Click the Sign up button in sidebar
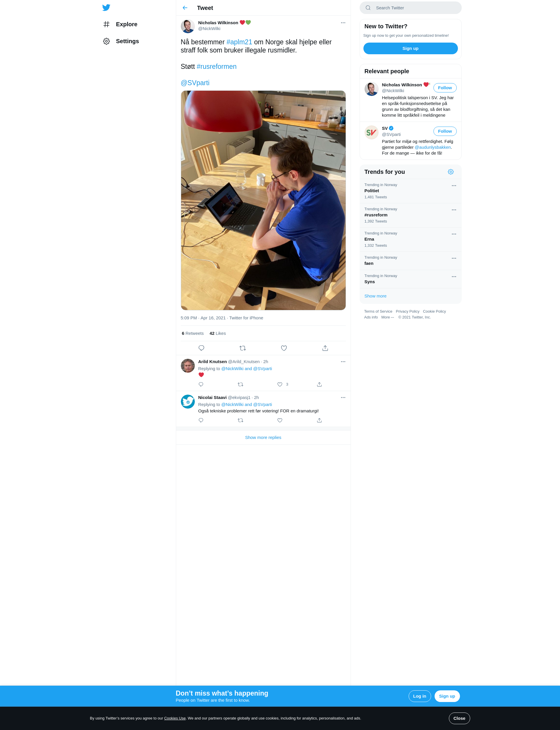Screen dimensions: 560x730 tap(410, 48)
